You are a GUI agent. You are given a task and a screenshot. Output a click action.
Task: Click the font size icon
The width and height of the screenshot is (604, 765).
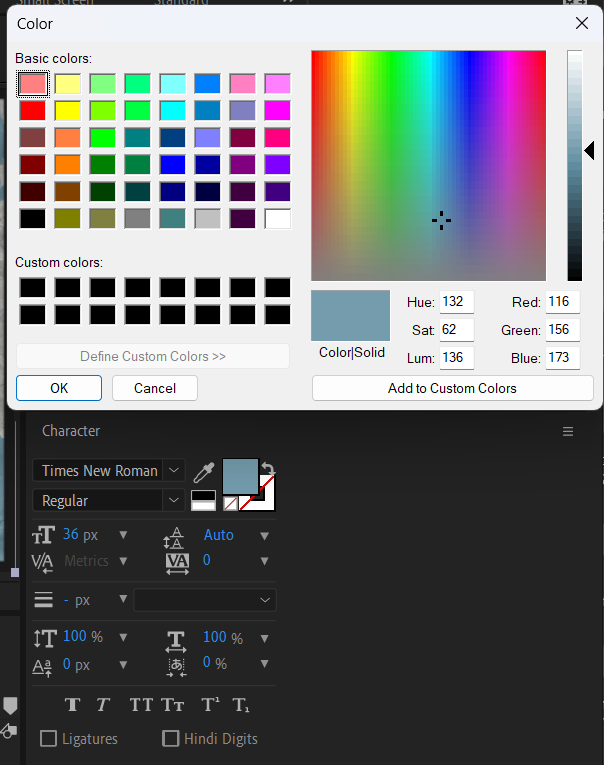tap(43, 535)
